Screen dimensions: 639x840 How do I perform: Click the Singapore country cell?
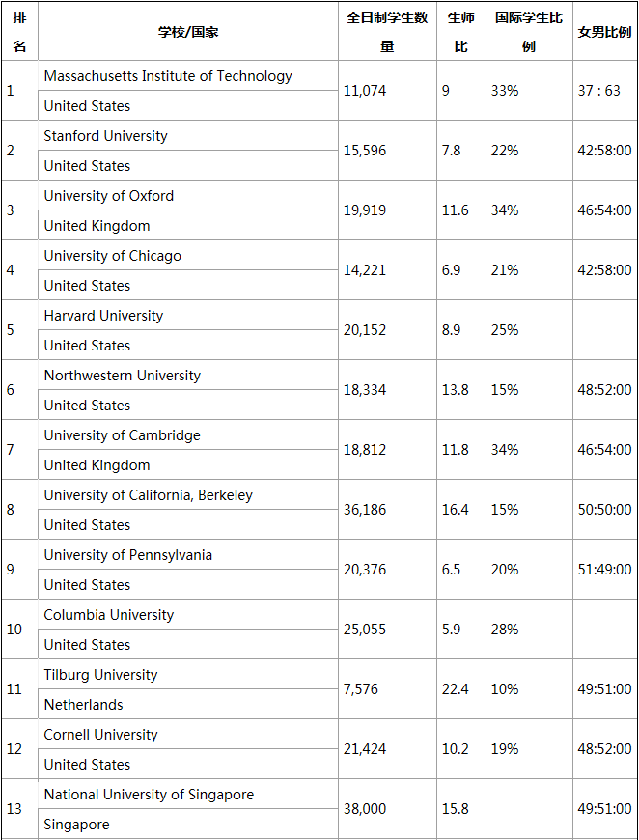click(76, 825)
